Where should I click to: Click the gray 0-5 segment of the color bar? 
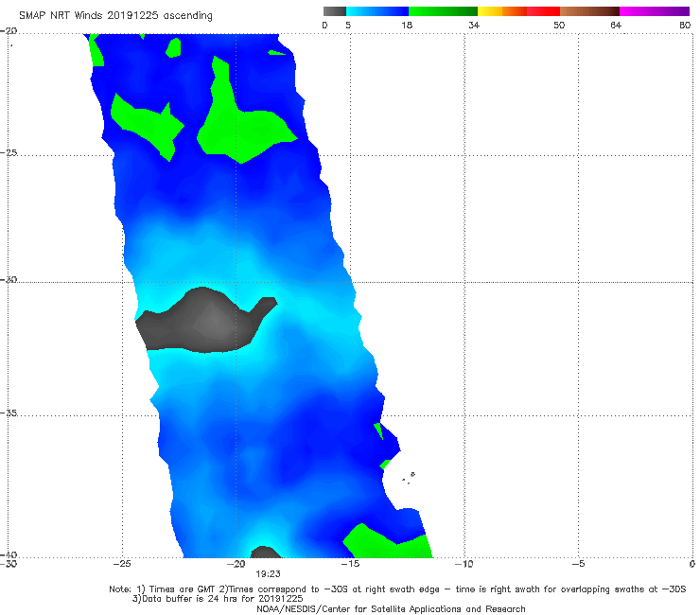pos(335,11)
